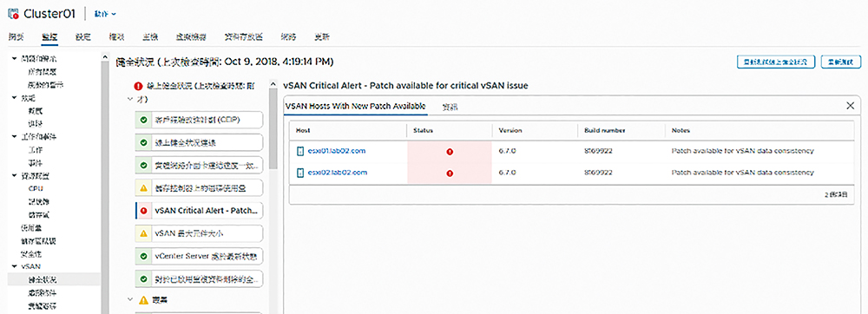The width and height of the screenshot is (868, 314).
Task: Open the actions dropdown next to Cluster01
Action: click(105, 13)
